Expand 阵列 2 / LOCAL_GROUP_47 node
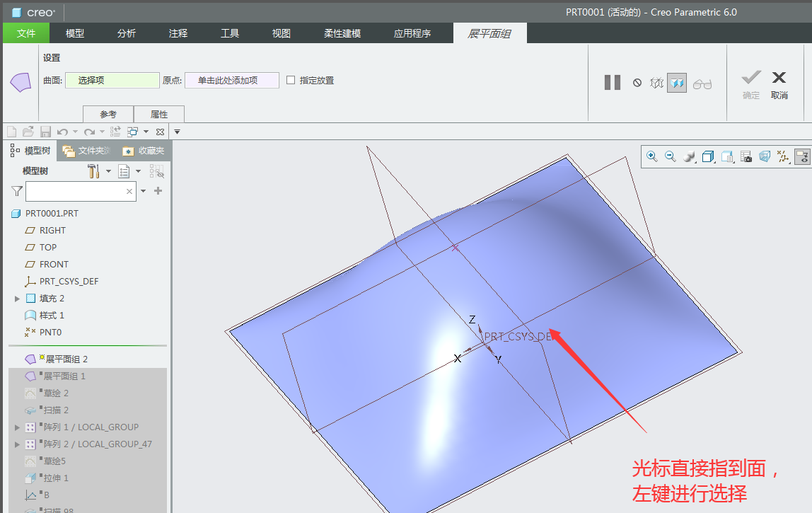Viewport: 812px width, 513px height. 17,444
